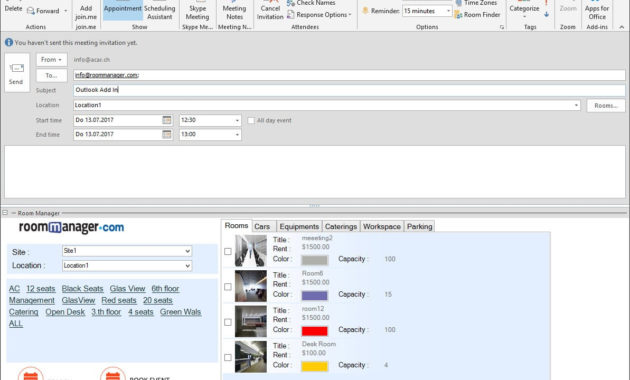Click the Book Event calendar icon
The image size is (630, 380).
tap(112, 374)
